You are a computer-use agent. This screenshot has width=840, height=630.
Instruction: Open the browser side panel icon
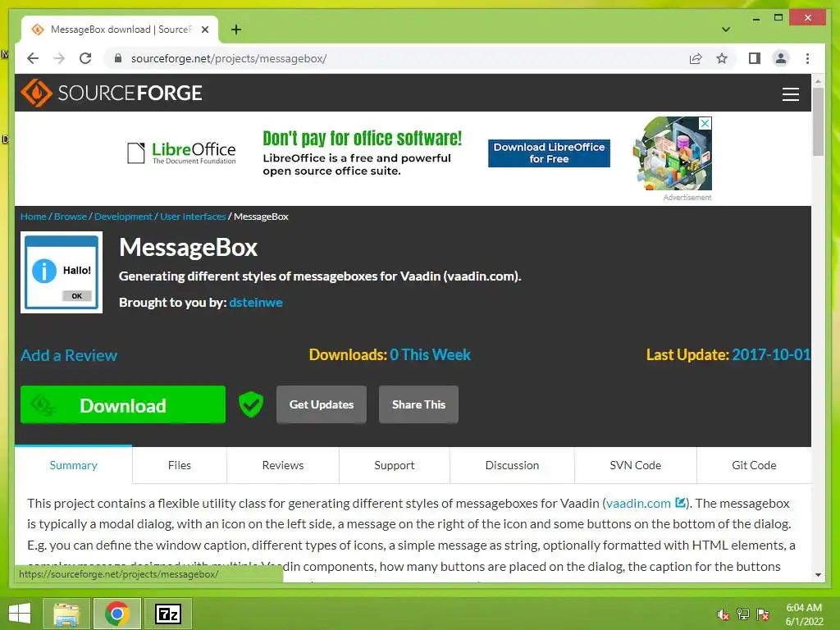pos(755,58)
